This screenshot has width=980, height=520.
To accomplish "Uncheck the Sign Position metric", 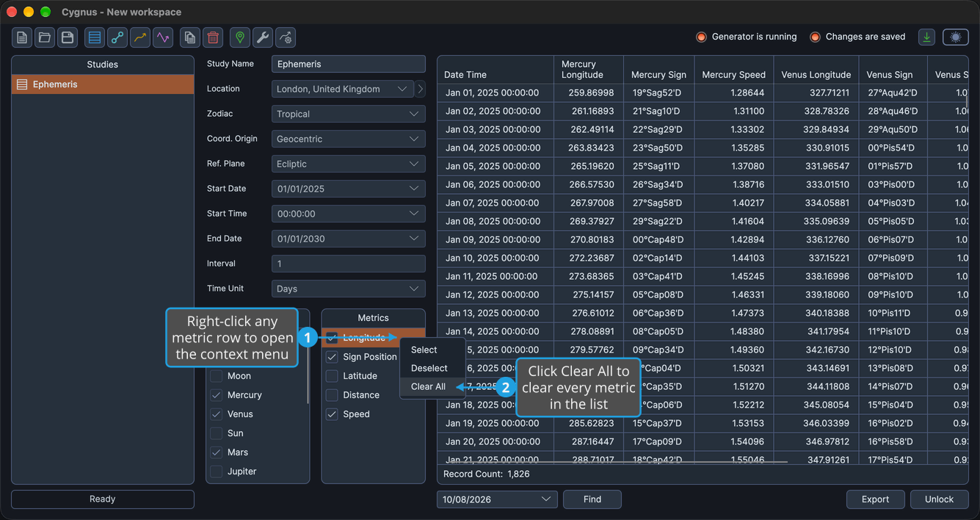I will (x=333, y=357).
